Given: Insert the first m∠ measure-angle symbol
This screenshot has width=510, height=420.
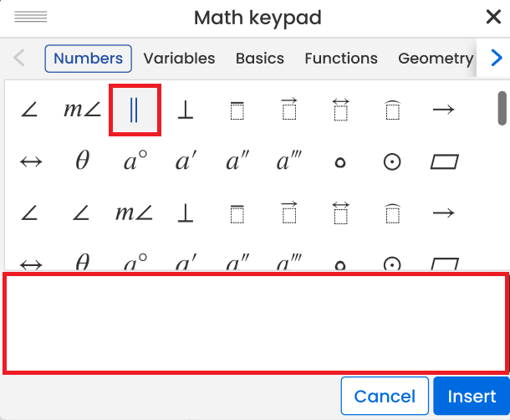Looking at the screenshot, I should pyautogui.click(x=82, y=110).
